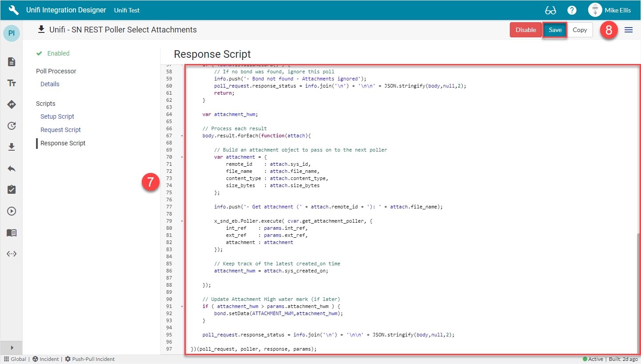Disable the poll processor with the Disable button

(525, 30)
